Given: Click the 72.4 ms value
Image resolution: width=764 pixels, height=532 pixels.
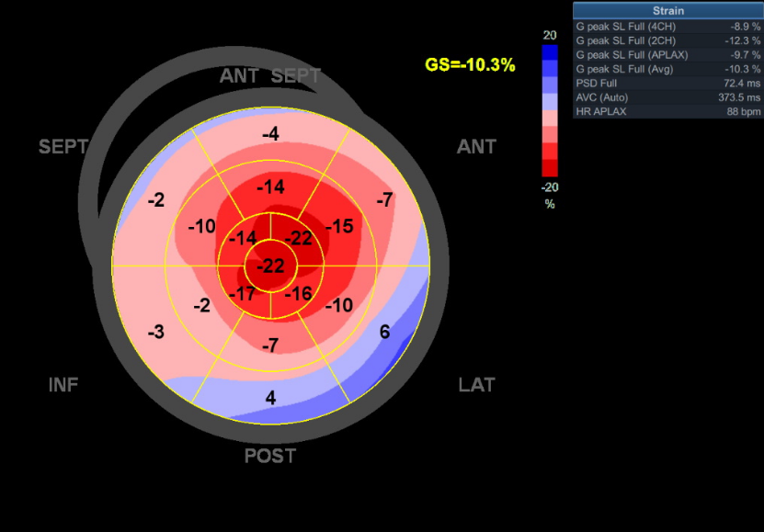Looking at the screenshot, I should point(742,84).
